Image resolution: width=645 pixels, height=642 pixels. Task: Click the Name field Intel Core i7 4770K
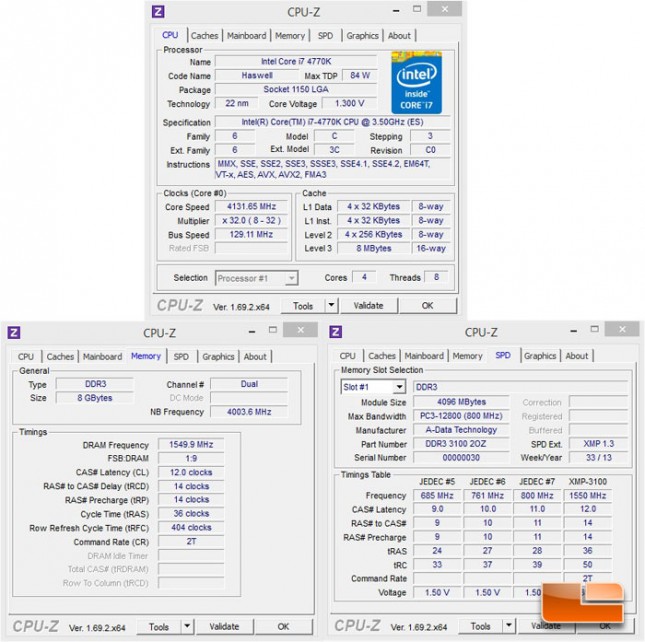tap(296, 61)
